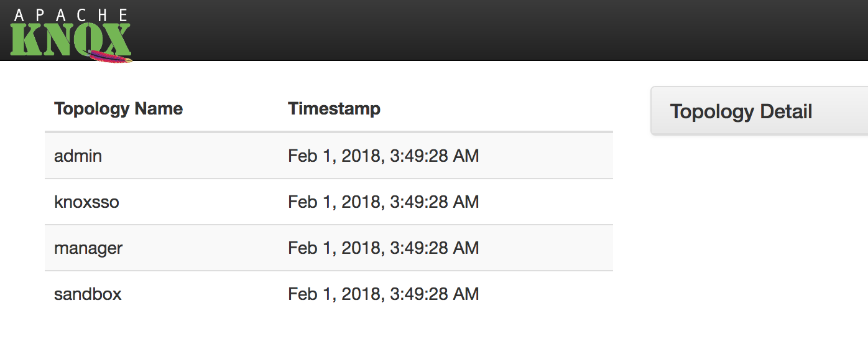Click the APACHE text in the logo
The image size is (868, 346).
(x=71, y=16)
